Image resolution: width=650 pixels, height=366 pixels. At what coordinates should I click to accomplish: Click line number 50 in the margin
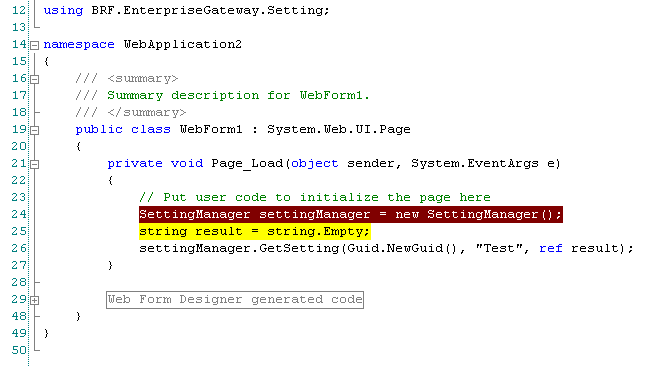tap(19, 350)
